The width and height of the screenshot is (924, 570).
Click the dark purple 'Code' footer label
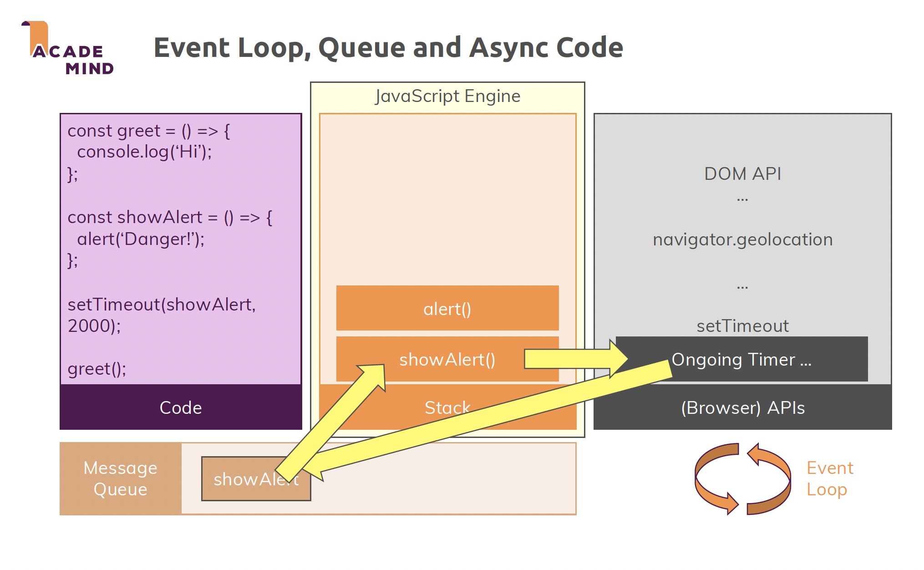point(181,407)
